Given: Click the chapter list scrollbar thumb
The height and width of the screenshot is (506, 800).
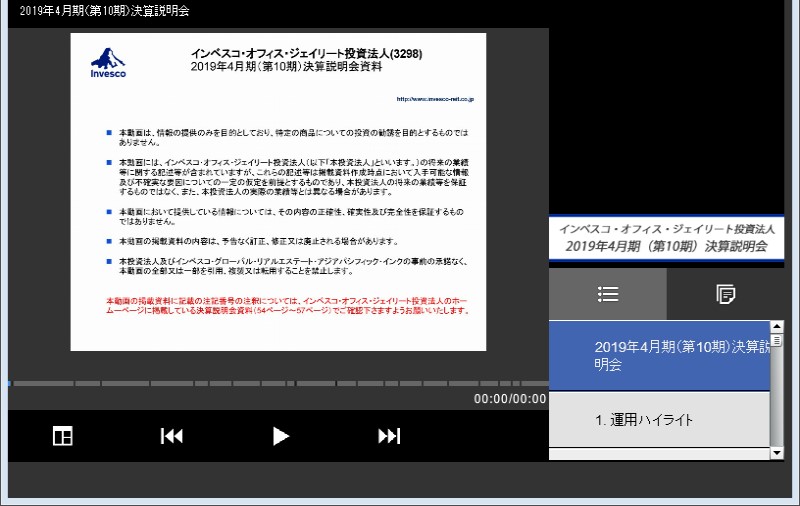Looking at the screenshot, I should pos(777,340).
